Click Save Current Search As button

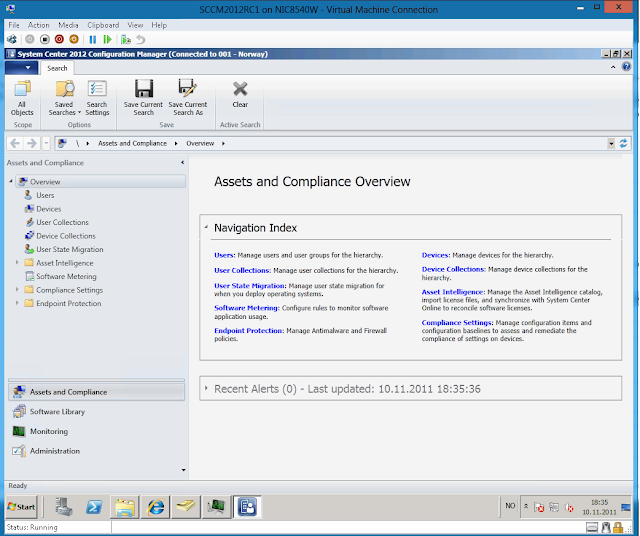tap(188, 98)
